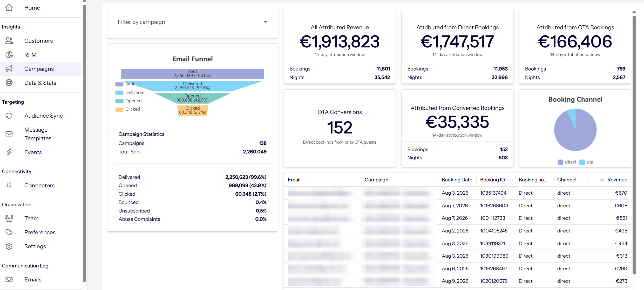
Task: Click the Customers people icon
Action: tap(9, 41)
